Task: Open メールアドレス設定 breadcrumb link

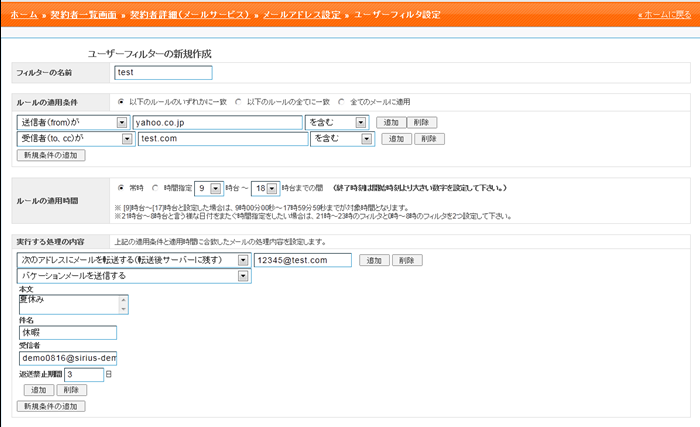Action: pyautogui.click(x=307, y=17)
